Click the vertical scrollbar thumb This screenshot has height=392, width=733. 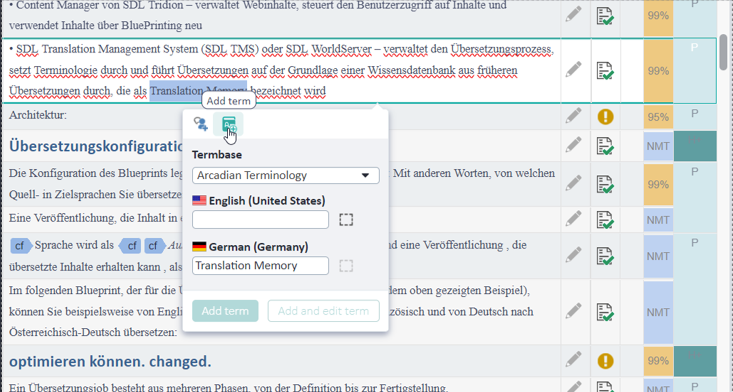pyautogui.click(x=723, y=52)
